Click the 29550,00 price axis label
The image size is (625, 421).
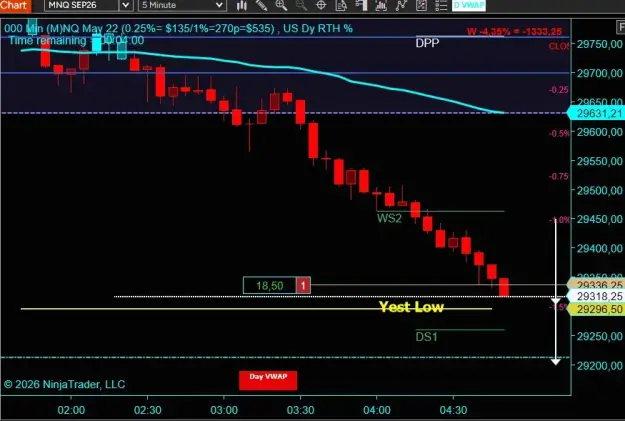pyautogui.click(x=599, y=161)
